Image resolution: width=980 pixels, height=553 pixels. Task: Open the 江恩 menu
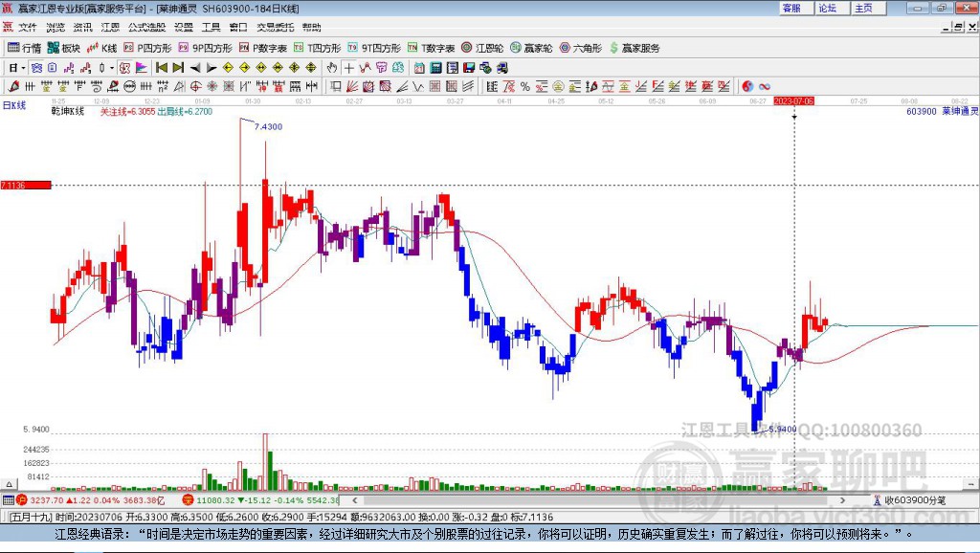(110, 27)
